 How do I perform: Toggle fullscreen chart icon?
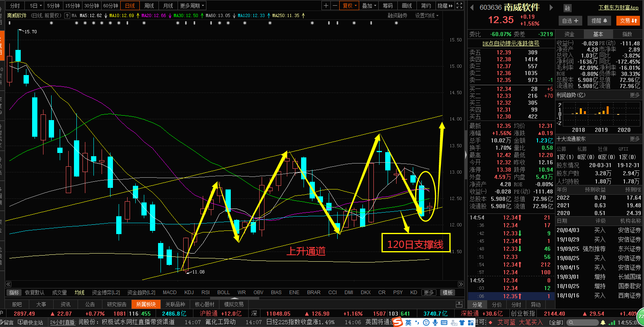click(x=460, y=6)
